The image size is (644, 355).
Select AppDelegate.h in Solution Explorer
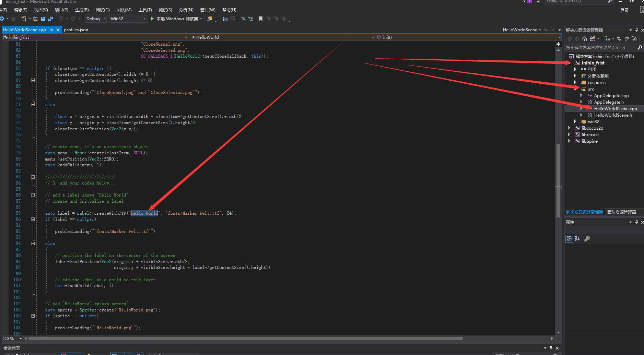click(x=609, y=102)
